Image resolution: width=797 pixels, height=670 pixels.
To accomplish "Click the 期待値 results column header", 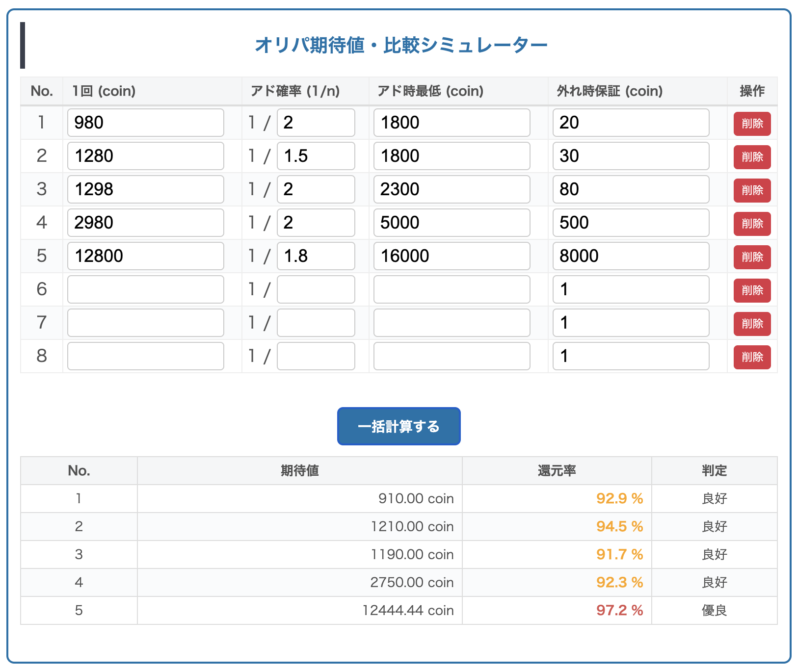I will point(299,470).
